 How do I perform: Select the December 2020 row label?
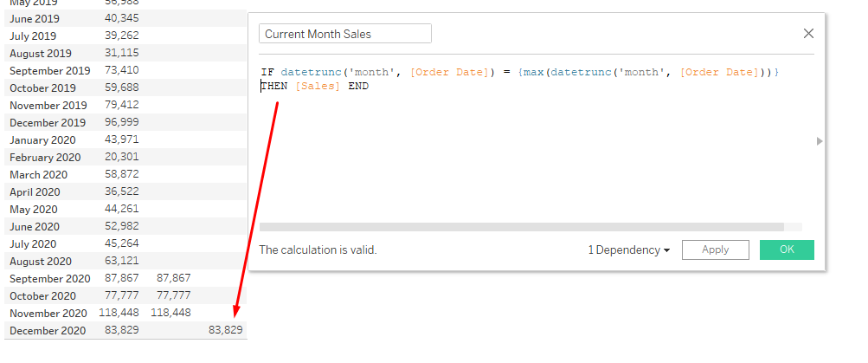pyautogui.click(x=48, y=330)
